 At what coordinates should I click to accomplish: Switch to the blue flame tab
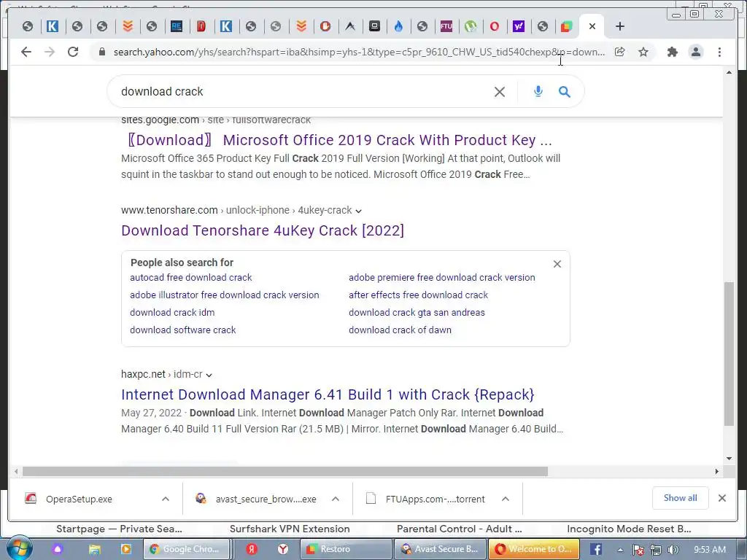(398, 26)
